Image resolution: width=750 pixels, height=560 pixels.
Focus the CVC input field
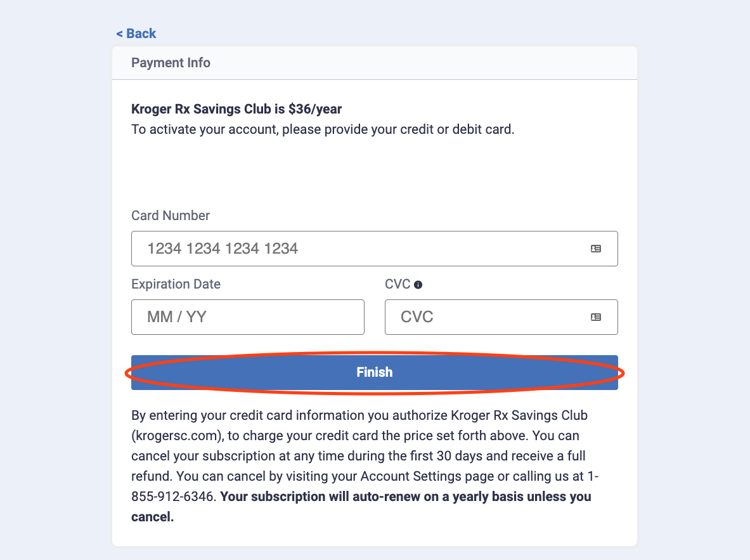(x=488, y=317)
